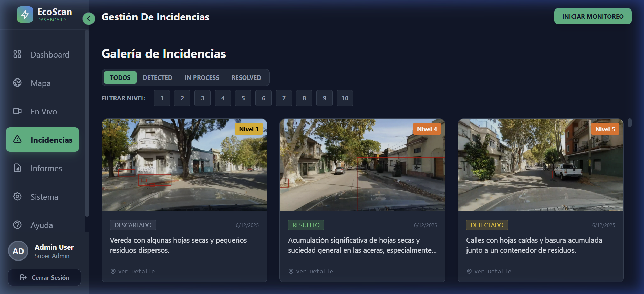
Task: Toggle level filter 8
Action: click(304, 98)
